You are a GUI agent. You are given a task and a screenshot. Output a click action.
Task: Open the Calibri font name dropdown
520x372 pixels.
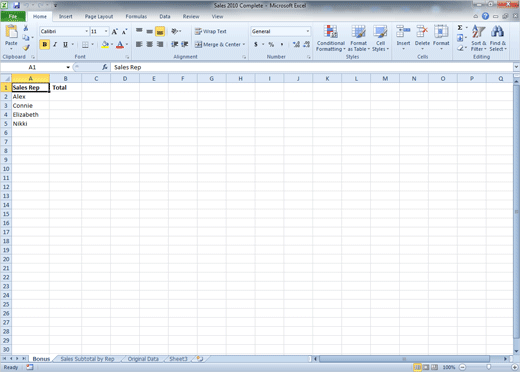87,31
